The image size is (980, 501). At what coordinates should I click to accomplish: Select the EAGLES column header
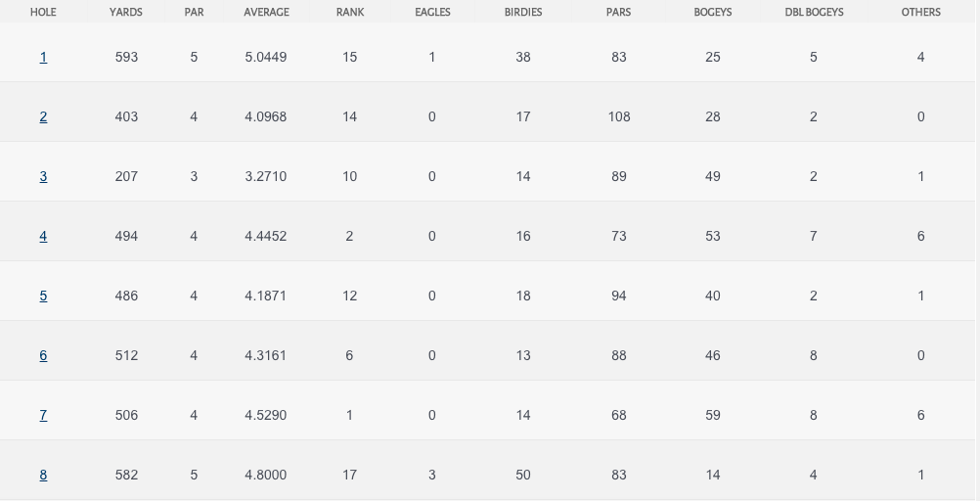tap(432, 13)
